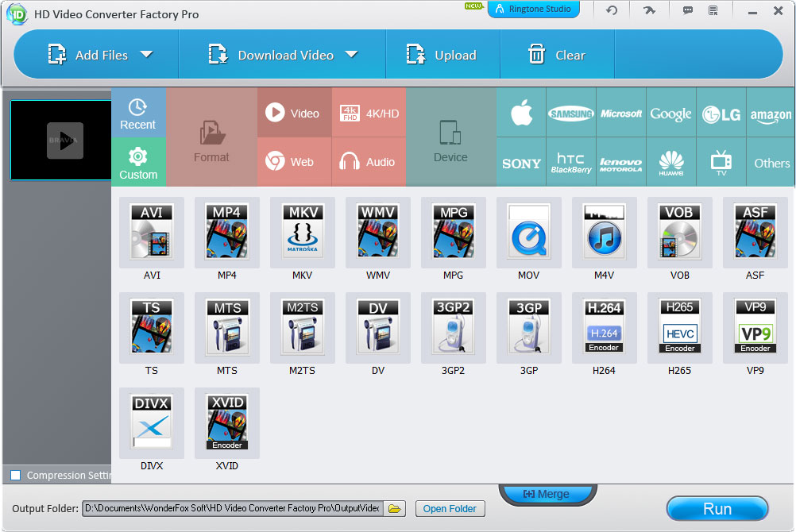Open Lenovo Motorola device presets
This screenshot has height=532, width=796.
click(x=621, y=162)
